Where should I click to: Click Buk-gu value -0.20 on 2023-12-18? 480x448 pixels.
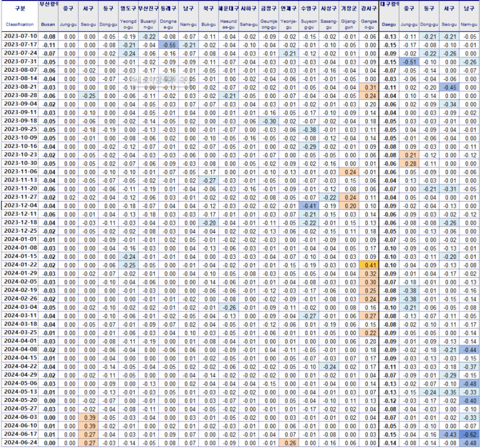pyautogui.click(x=208, y=222)
